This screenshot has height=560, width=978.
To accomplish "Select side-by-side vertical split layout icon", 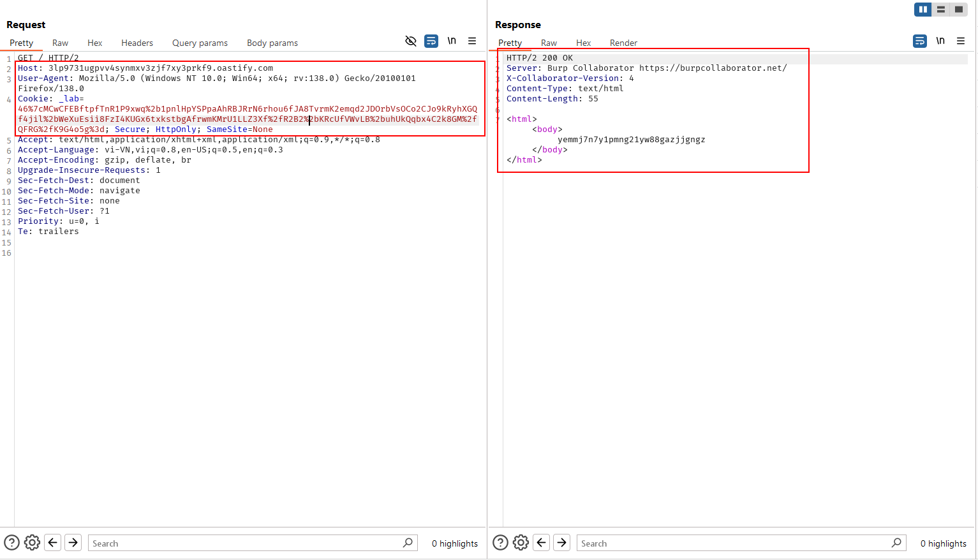I will (923, 10).
